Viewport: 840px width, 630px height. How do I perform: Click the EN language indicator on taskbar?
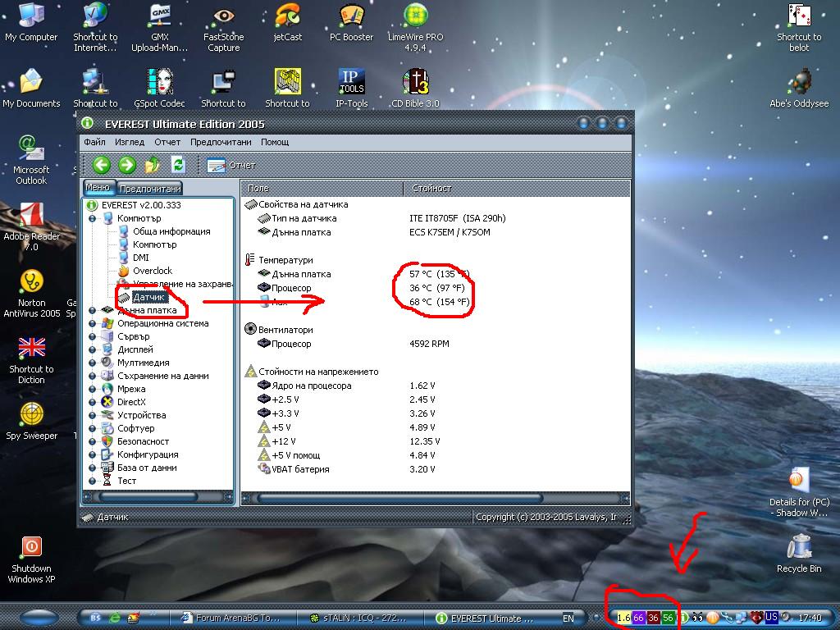pyautogui.click(x=568, y=619)
